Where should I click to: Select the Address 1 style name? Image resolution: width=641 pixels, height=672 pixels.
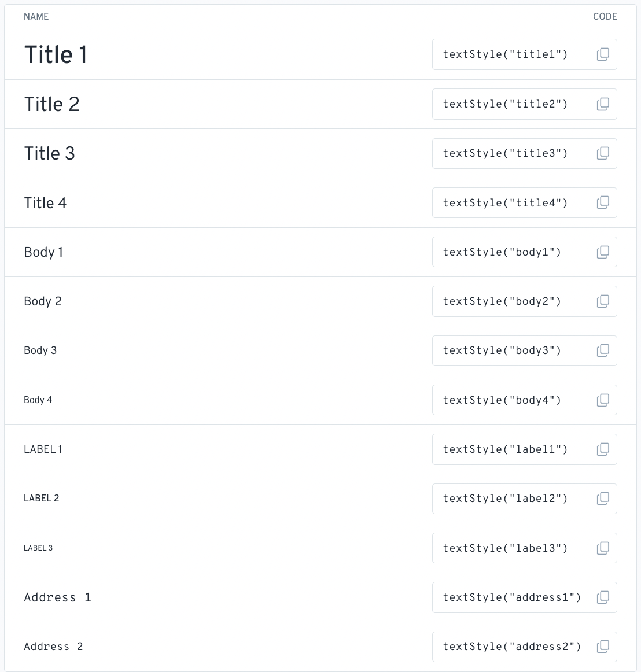57,597
